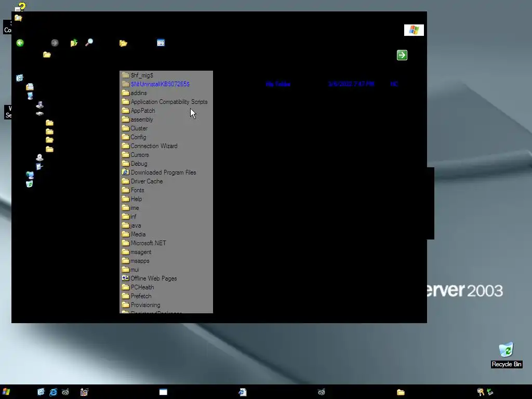Launch Internet Explorer from quick launch
This screenshot has height=399, width=532.
point(54,392)
